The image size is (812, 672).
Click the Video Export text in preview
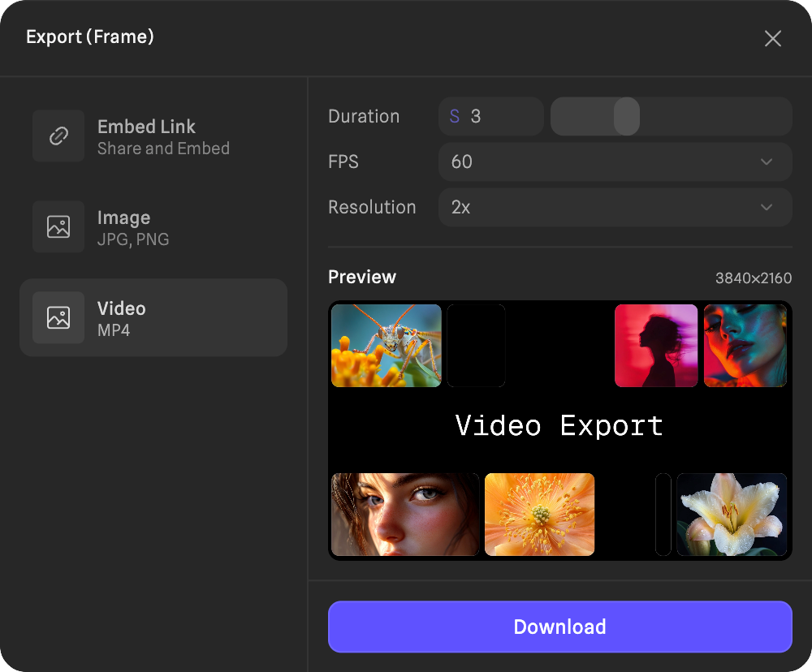pyautogui.click(x=559, y=426)
